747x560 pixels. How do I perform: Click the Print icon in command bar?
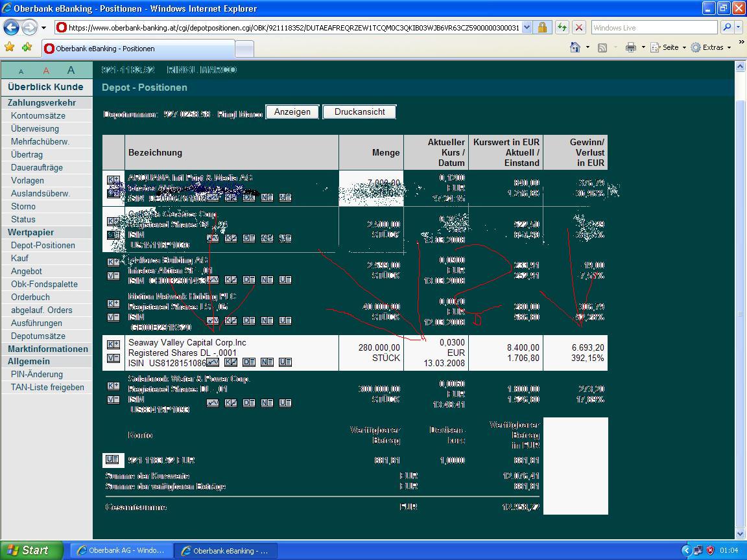(x=631, y=47)
